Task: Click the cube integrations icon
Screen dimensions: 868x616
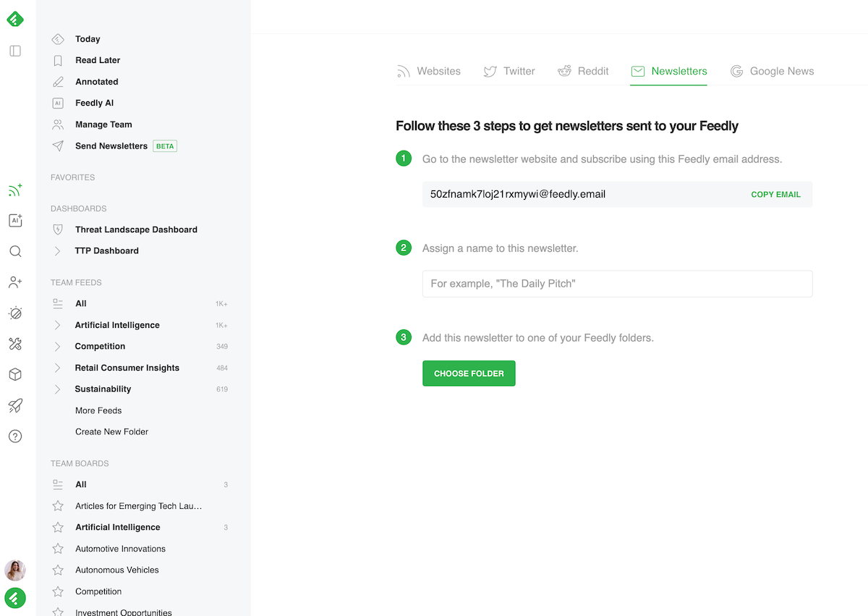Action: click(x=15, y=374)
